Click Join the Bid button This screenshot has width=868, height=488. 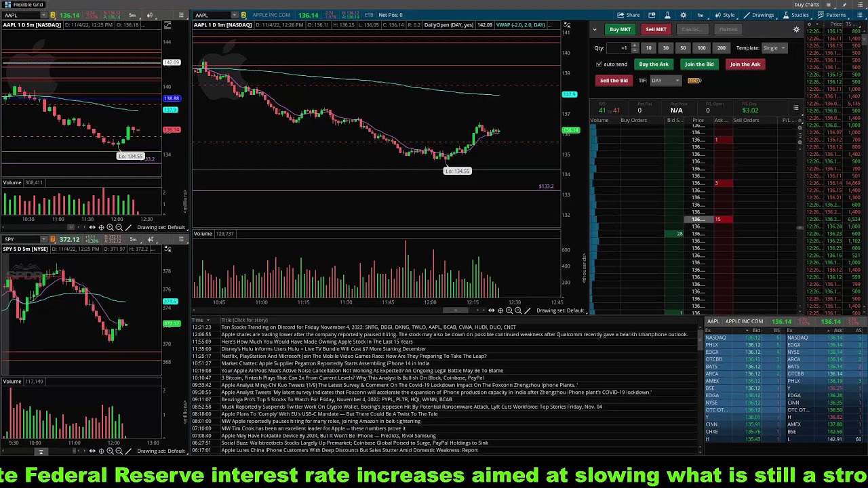[699, 64]
